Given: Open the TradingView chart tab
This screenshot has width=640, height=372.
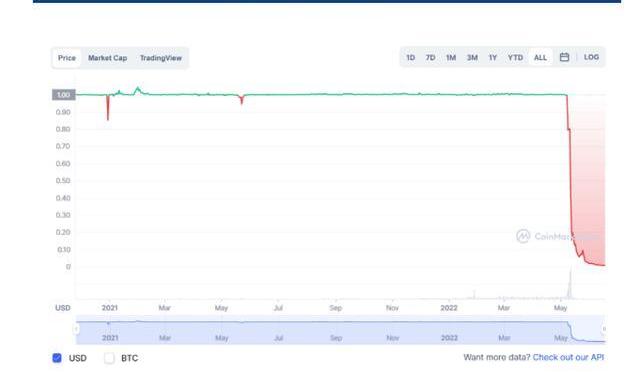Looking at the screenshot, I should pyautogui.click(x=161, y=58).
